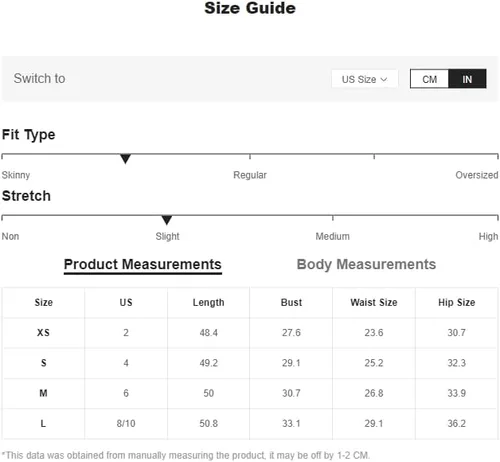Select the L size row label
Screen dimensions: 500x462
click(x=43, y=423)
